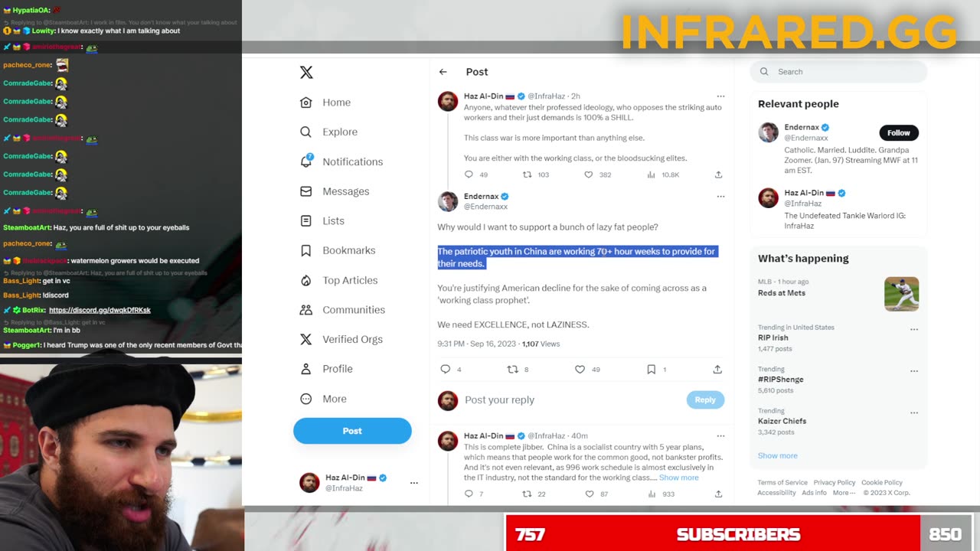Go back using the arrow beside Post
The height and width of the screenshot is (551, 980).
pos(443,72)
